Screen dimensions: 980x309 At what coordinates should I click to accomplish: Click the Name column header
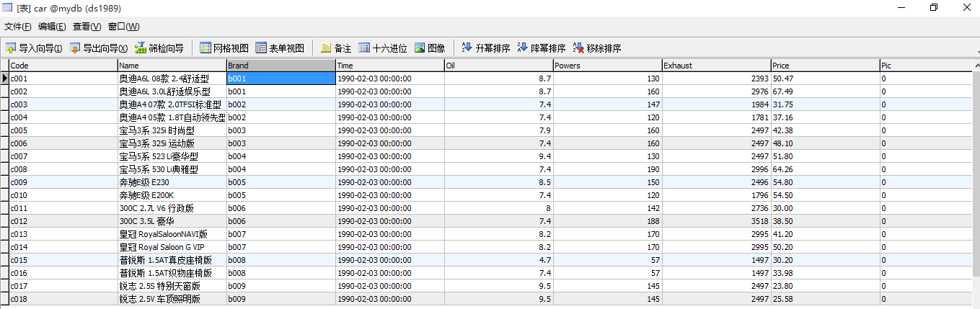pos(172,66)
